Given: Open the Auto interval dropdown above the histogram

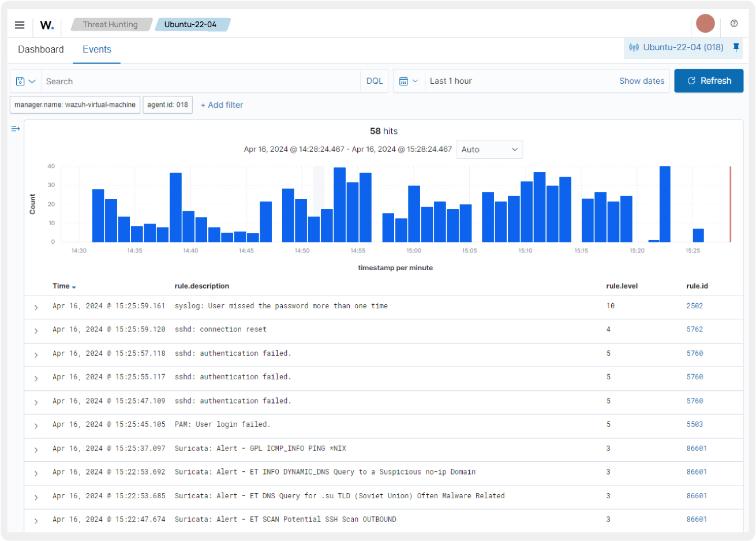Looking at the screenshot, I should (489, 149).
